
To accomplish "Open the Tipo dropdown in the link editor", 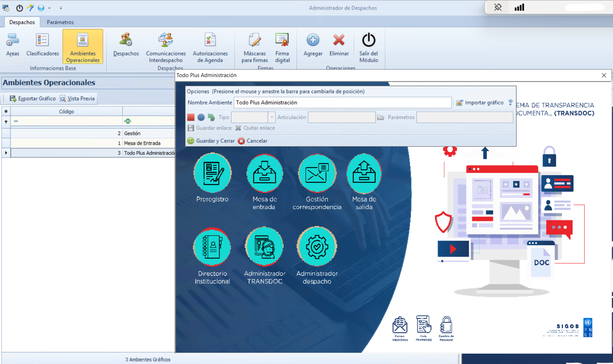I will click(271, 117).
